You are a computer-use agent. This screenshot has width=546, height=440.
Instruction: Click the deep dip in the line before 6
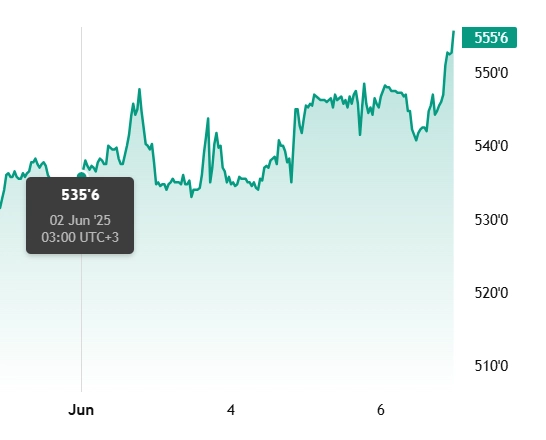click(360, 134)
